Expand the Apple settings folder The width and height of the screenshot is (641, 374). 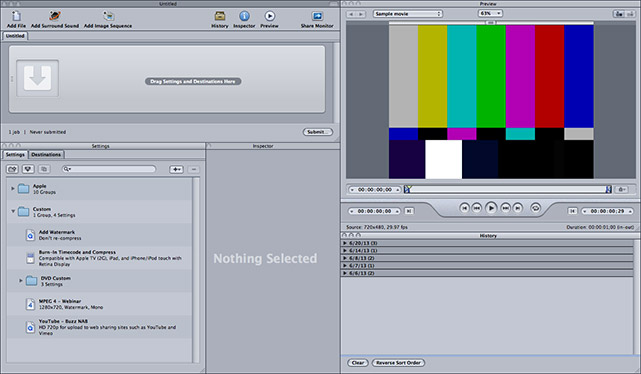tap(13, 188)
